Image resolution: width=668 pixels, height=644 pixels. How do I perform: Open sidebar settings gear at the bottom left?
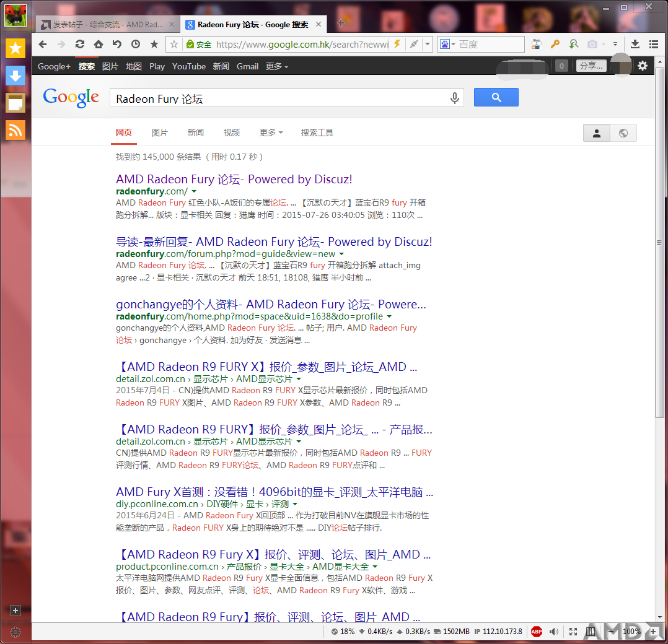point(15,632)
